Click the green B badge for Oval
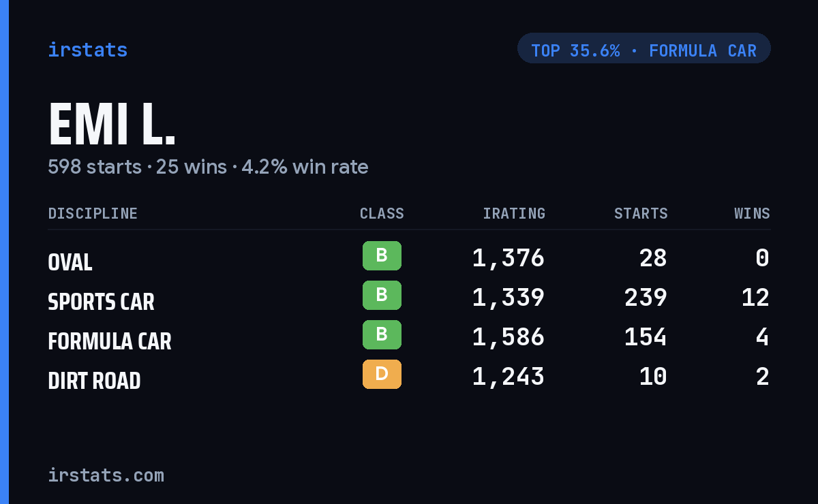The width and height of the screenshot is (818, 504). pos(382,255)
